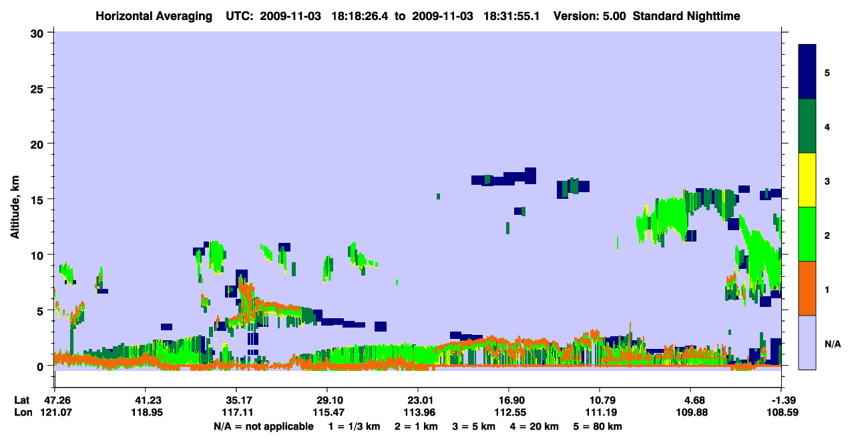
Task: Click the 'Standard Nighttime' label
Action: pyautogui.click(x=686, y=15)
